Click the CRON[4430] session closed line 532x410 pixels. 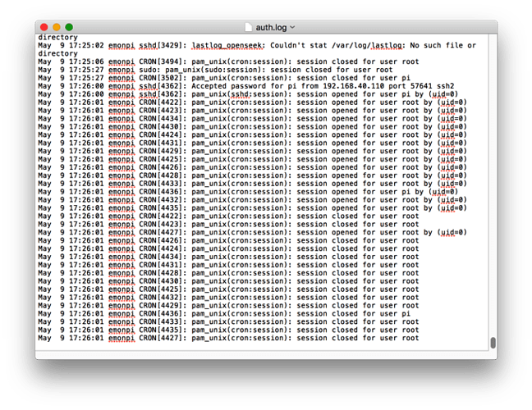coord(228,281)
